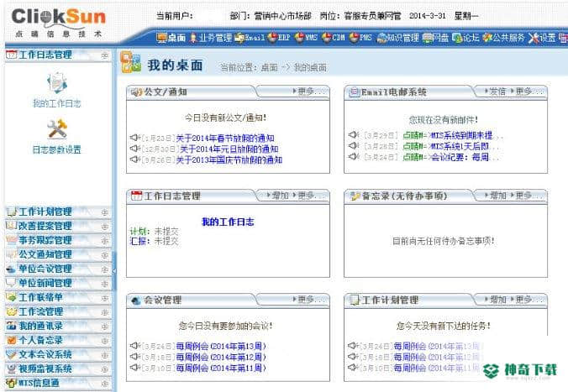Click 公文/通知 panel megaphone icon
The image size is (568, 392).
pos(136,92)
